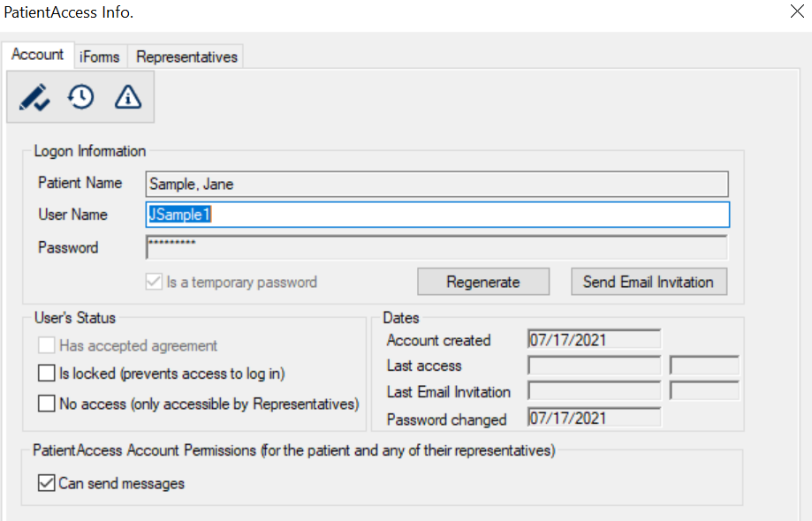Tick the 'No access' checkbox
This screenshot has height=521, width=812.
(x=47, y=404)
